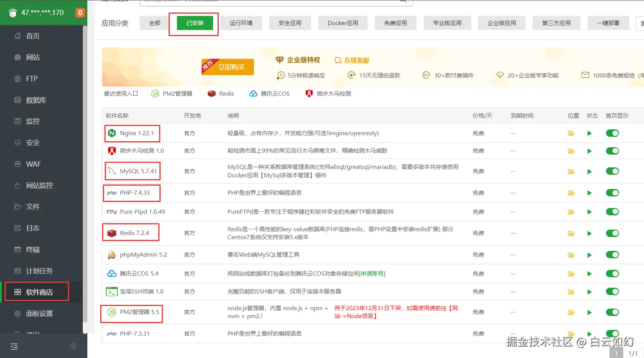Select the 全部 category tab
644x358 pixels.
click(155, 23)
